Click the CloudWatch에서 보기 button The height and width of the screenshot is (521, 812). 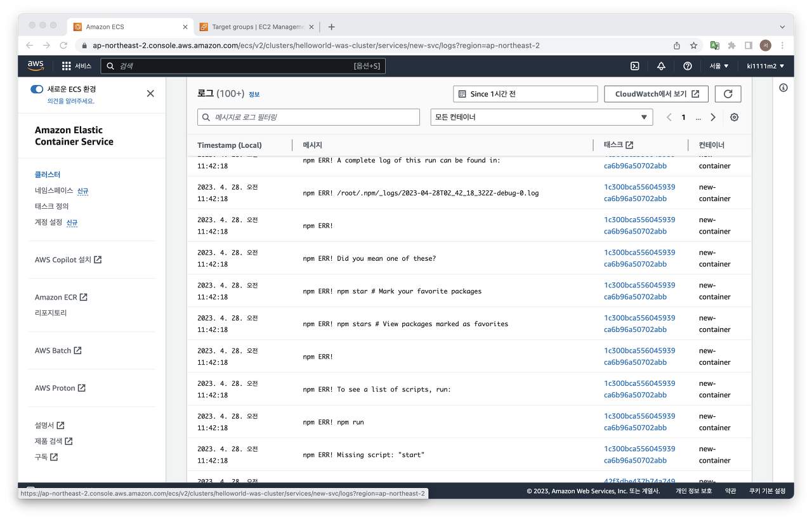point(656,94)
